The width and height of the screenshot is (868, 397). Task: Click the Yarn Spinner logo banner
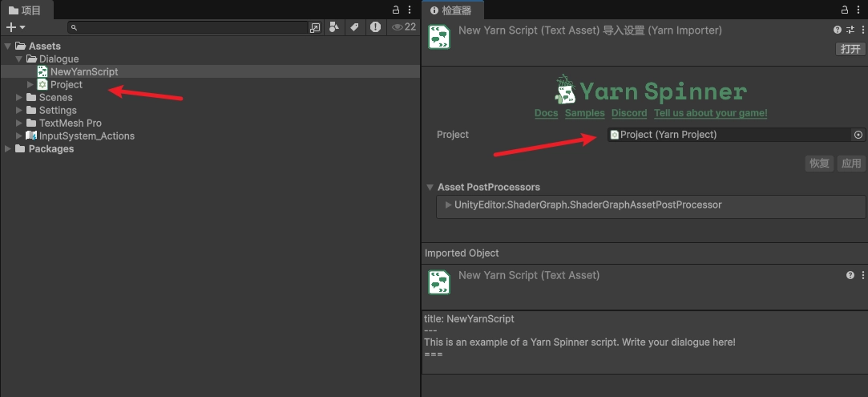[651, 91]
